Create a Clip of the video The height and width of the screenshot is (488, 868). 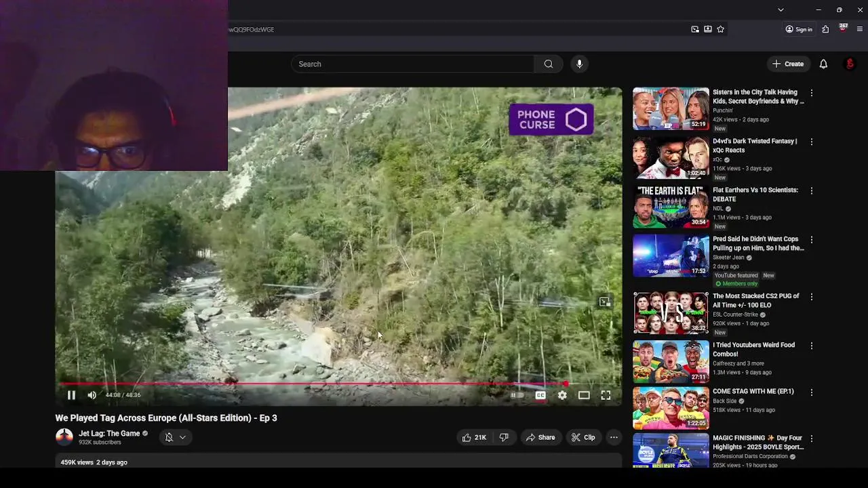point(583,437)
